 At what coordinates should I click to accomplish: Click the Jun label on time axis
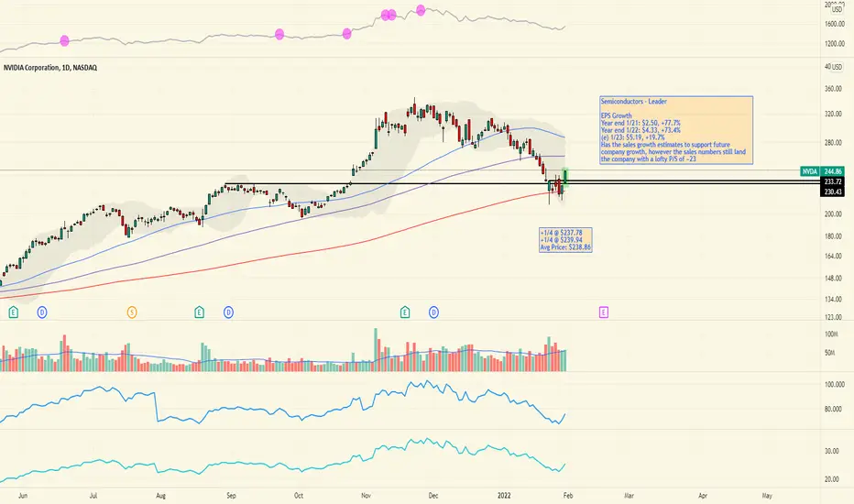click(x=23, y=496)
